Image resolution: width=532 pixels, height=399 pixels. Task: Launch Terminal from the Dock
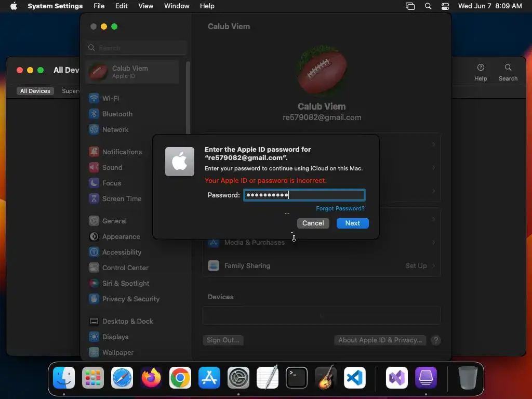pos(297,378)
